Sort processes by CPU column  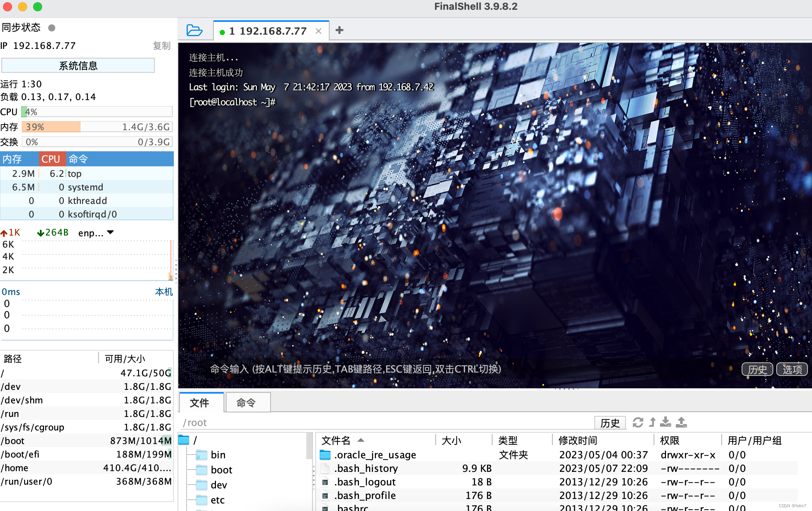point(52,159)
